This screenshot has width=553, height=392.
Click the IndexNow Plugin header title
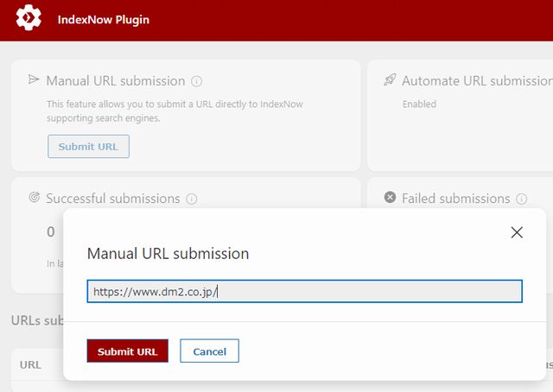[104, 19]
